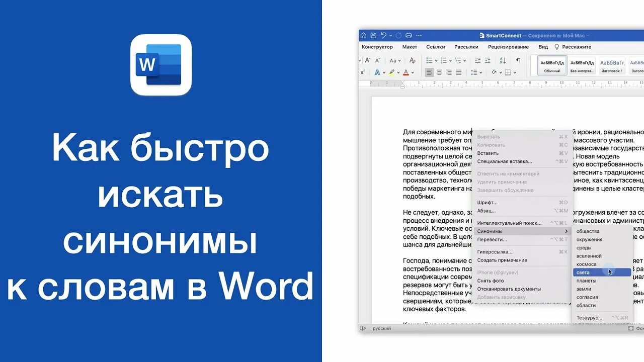Switch to the Рассылки ribbon tab
Screen dimensions: 644x362
[466, 47]
